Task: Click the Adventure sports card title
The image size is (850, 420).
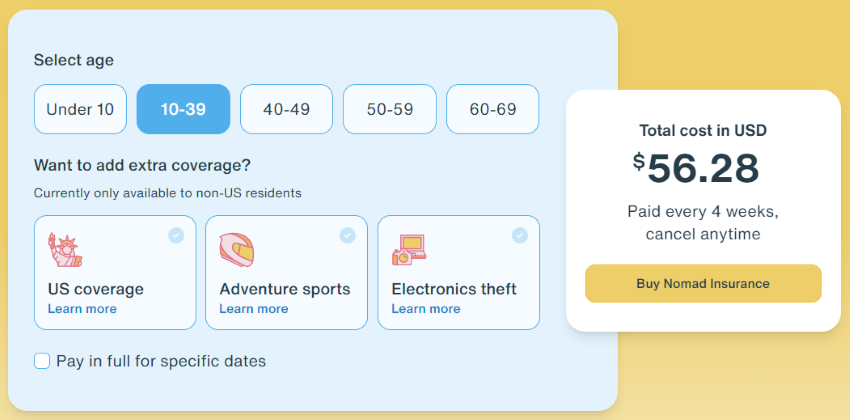Action: point(285,289)
